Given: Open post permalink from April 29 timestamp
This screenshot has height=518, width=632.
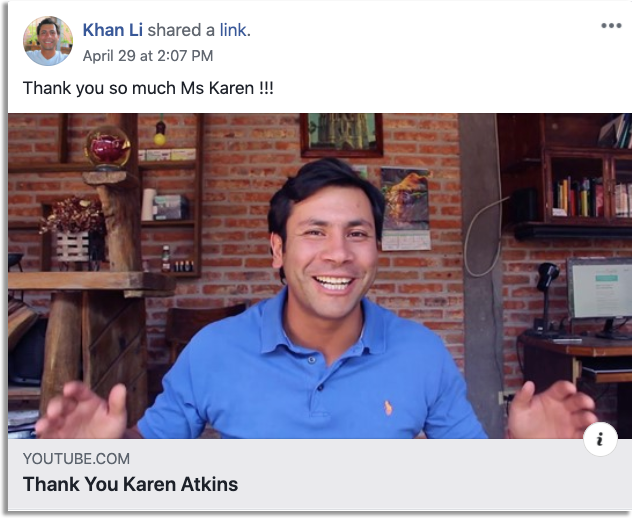Looking at the screenshot, I should (x=148, y=56).
